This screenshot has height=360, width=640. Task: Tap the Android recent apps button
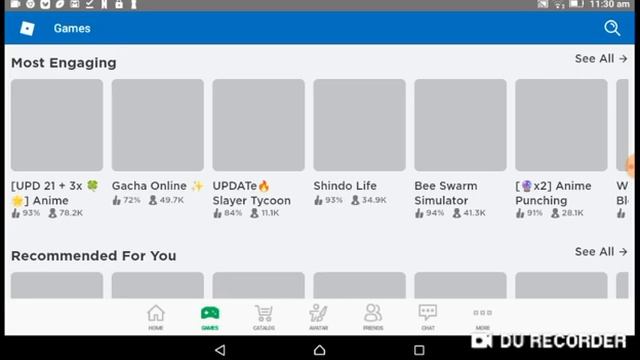[x=419, y=350]
